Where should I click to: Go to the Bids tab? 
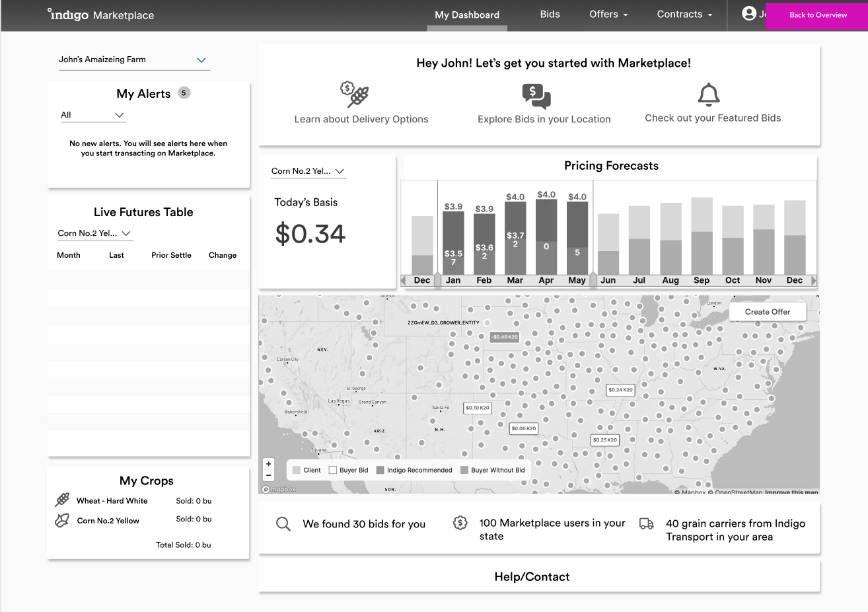click(x=550, y=15)
